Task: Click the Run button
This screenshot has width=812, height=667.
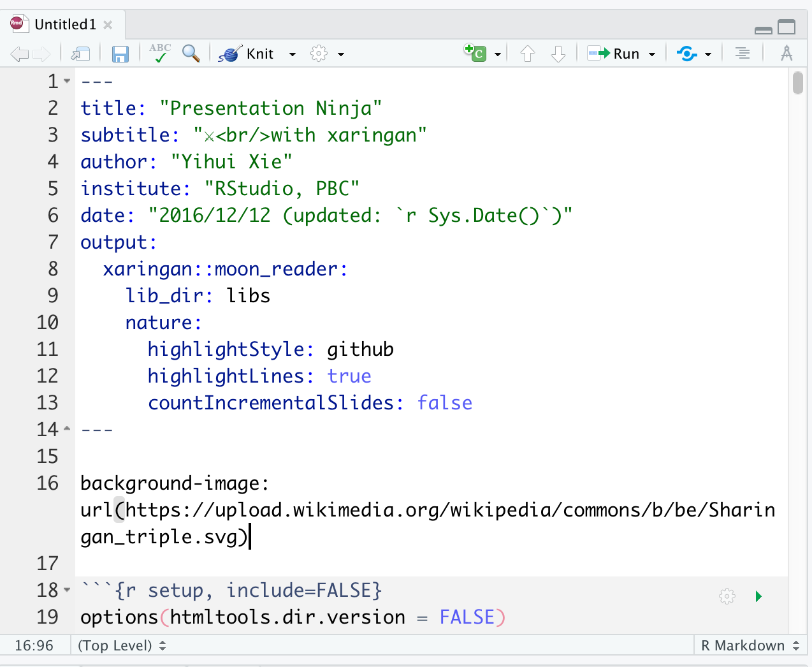Action: (613, 54)
